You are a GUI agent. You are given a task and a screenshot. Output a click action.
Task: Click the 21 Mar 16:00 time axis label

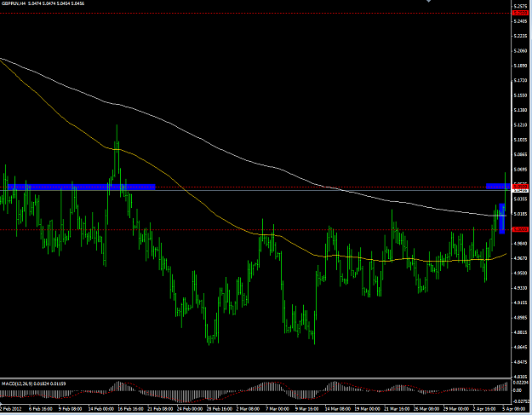point(397,409)
